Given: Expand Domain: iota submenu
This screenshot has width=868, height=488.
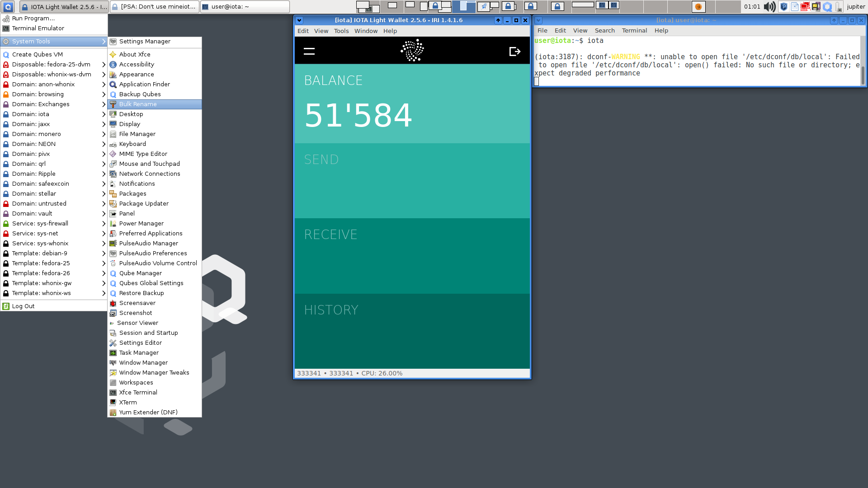Looking at the screenshot, I should 54,114.
